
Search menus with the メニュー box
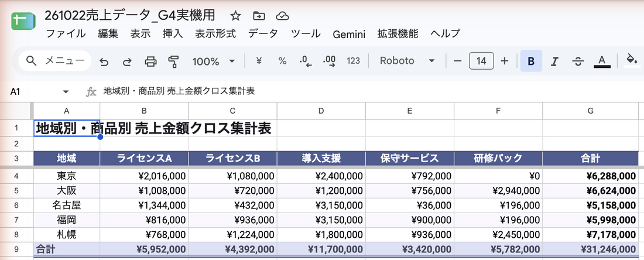coord(55,61)
